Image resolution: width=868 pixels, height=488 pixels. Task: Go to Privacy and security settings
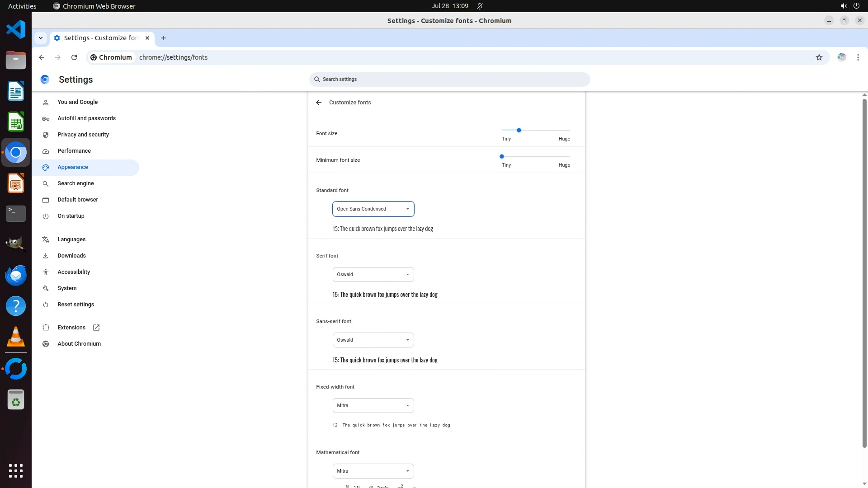click(x=83, y=135)
